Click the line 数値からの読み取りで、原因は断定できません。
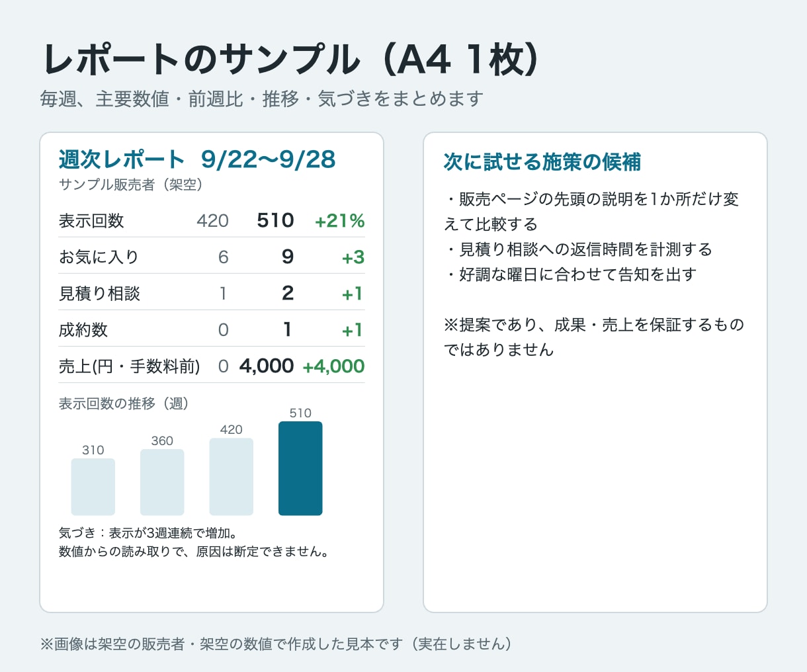The width and height of the screenshot is (807, 672). tap(194, 552)
